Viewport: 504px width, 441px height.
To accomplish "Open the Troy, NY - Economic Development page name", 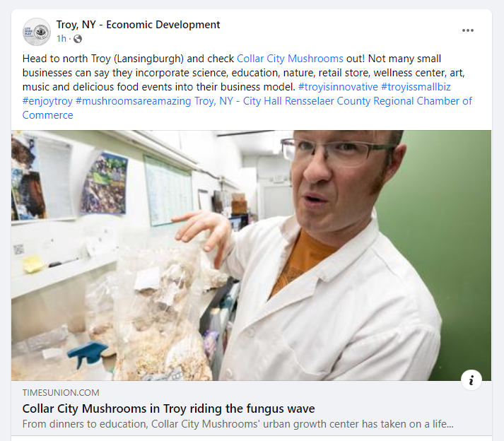I will 139,25.
